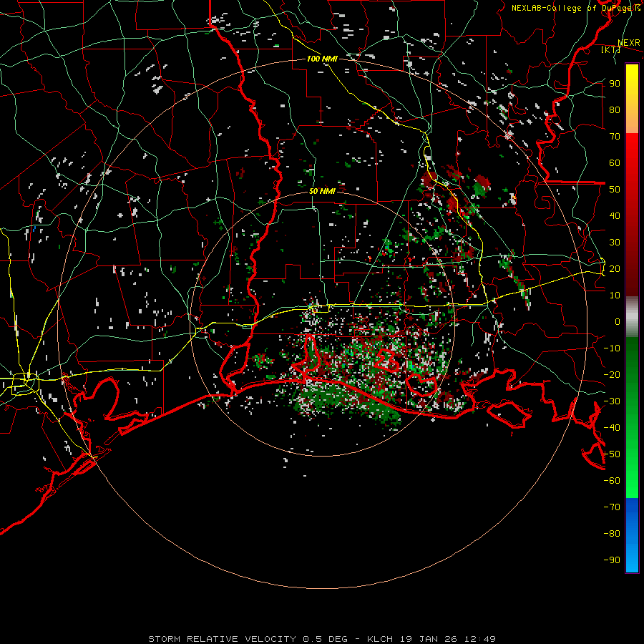Click the "-30" scale value
This screenshot has height=644, width=644.
point(612,401)
